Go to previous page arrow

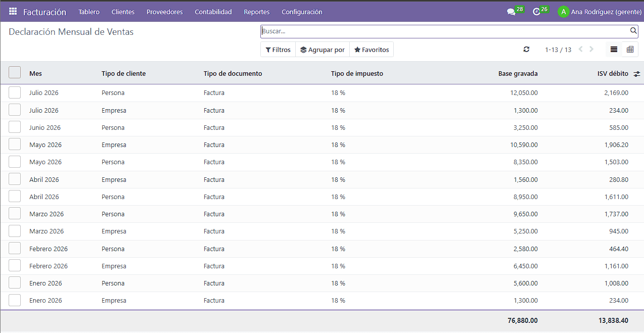click(580, 50)
